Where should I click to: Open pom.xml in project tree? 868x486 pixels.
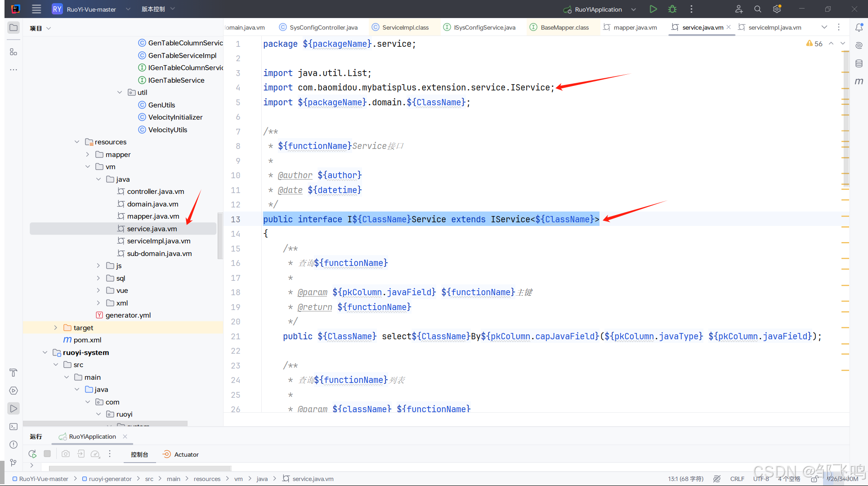[82, 340]
